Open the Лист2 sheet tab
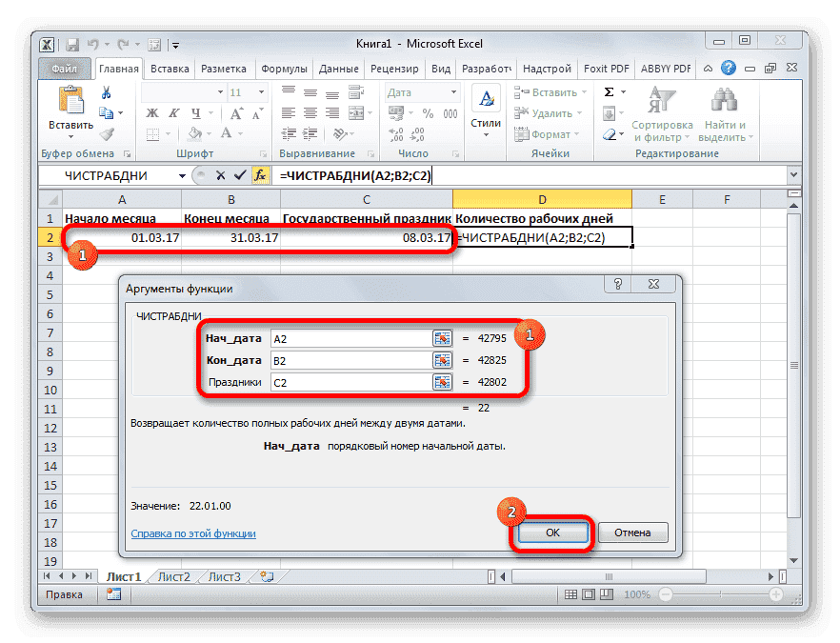Screen dimensions: 840x643 (x=173, y=576)
